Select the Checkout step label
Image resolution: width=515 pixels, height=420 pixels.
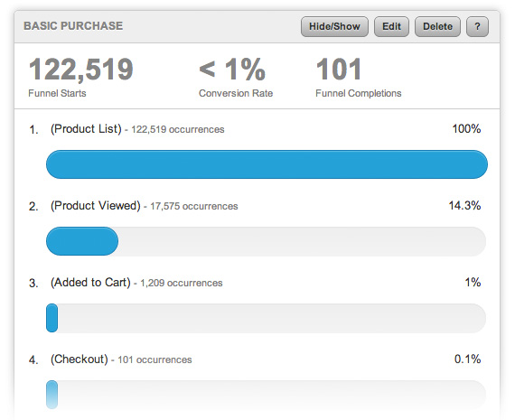point(80,359)
